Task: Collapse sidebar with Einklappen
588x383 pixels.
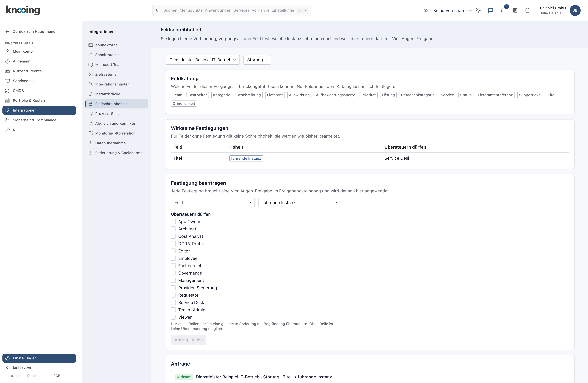Action: coord(39,367)
